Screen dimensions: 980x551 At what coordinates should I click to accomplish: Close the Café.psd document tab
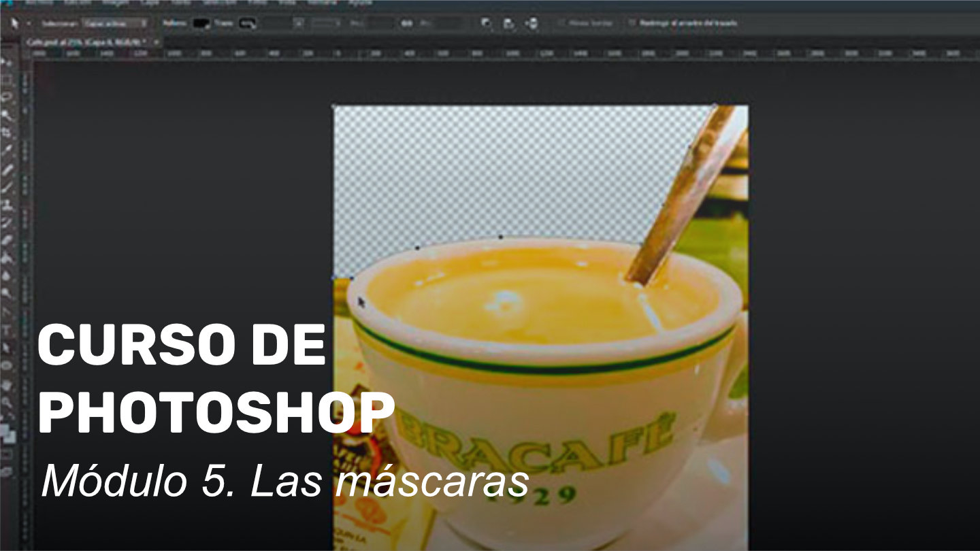156,42
